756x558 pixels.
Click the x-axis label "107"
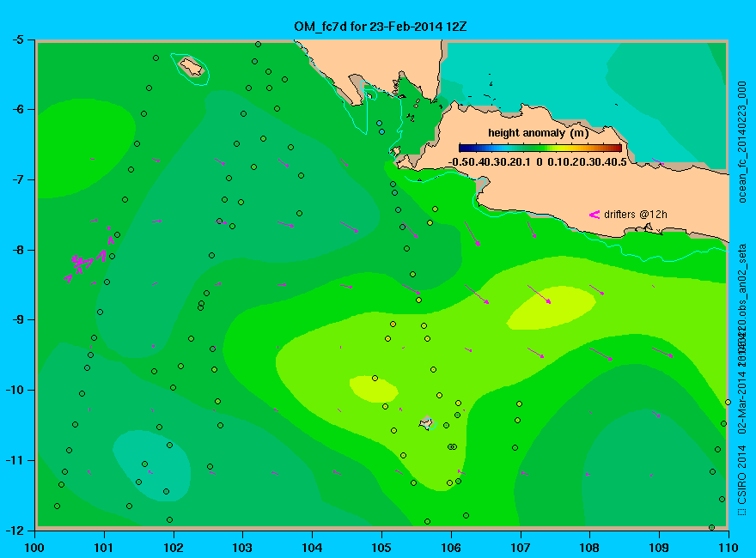click(521, 548)
